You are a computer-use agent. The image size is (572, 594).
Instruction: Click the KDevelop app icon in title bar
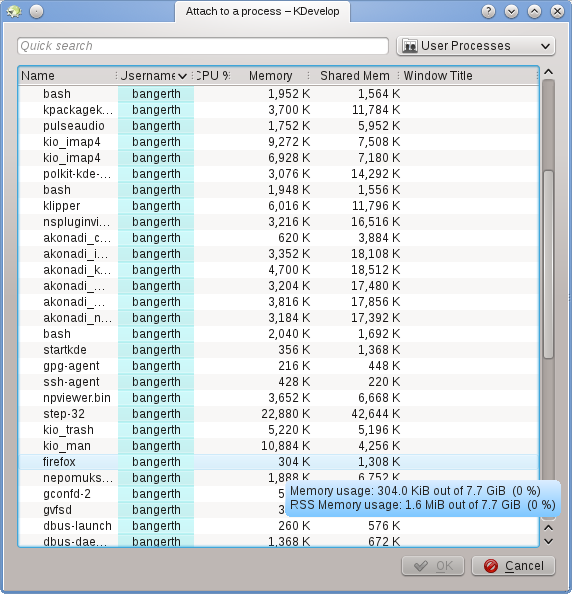click(x=14, y=11)
